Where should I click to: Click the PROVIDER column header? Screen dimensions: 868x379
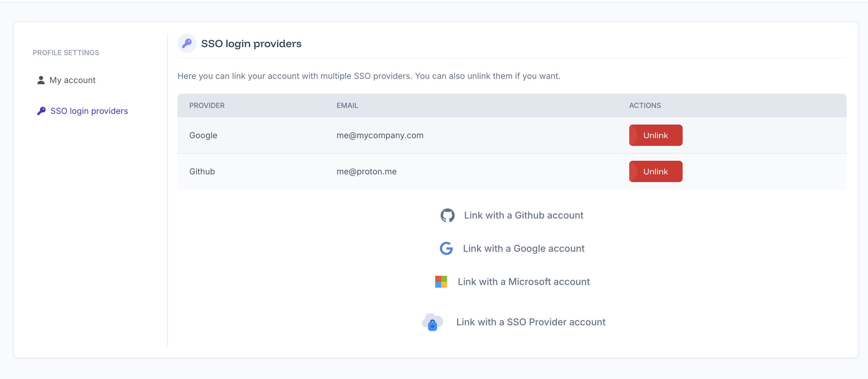pyautogui.click(x=206, y=106)
